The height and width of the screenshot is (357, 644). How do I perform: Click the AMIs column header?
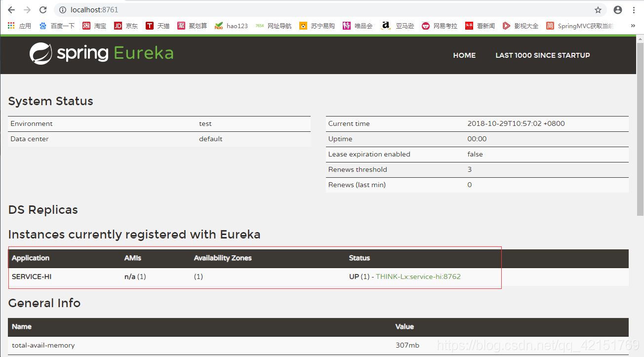(133, 258)
